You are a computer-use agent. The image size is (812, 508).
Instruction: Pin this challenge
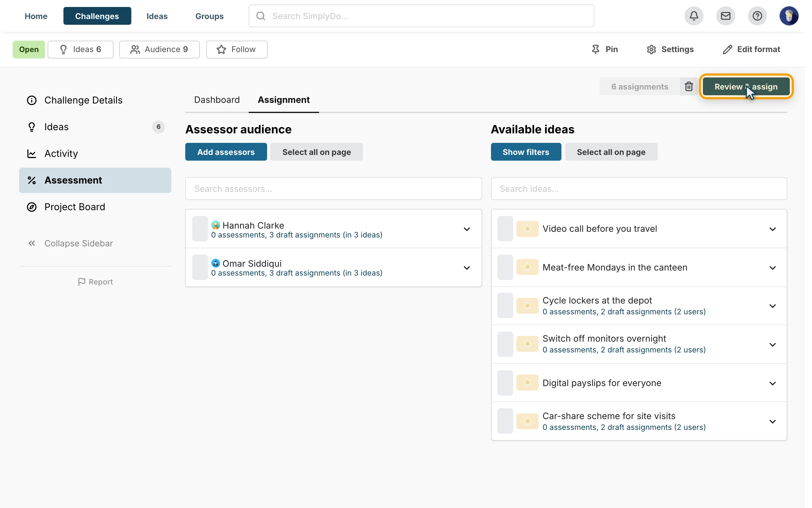[605, 50]
